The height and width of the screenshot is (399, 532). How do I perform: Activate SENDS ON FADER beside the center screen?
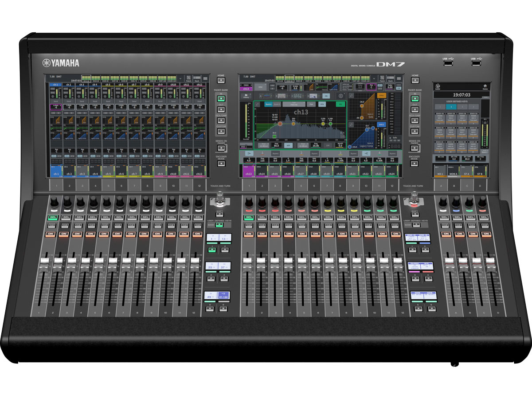click(x=415, y=148)
